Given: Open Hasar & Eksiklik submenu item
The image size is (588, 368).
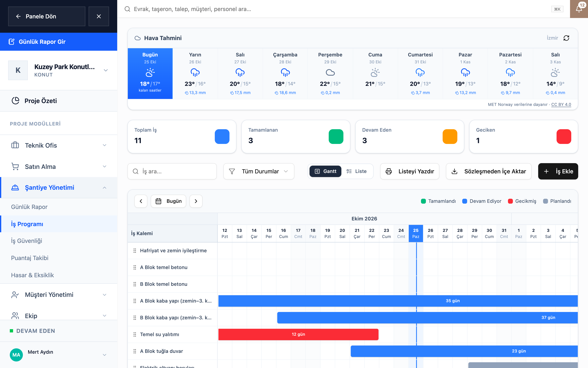Looking at the screenshot, I should pos(59,275).
